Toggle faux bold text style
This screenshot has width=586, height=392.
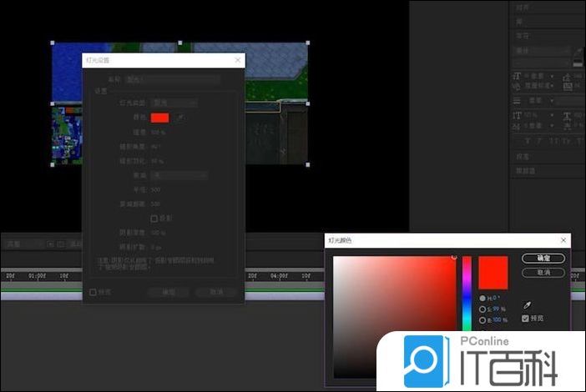tap(528, 141)
